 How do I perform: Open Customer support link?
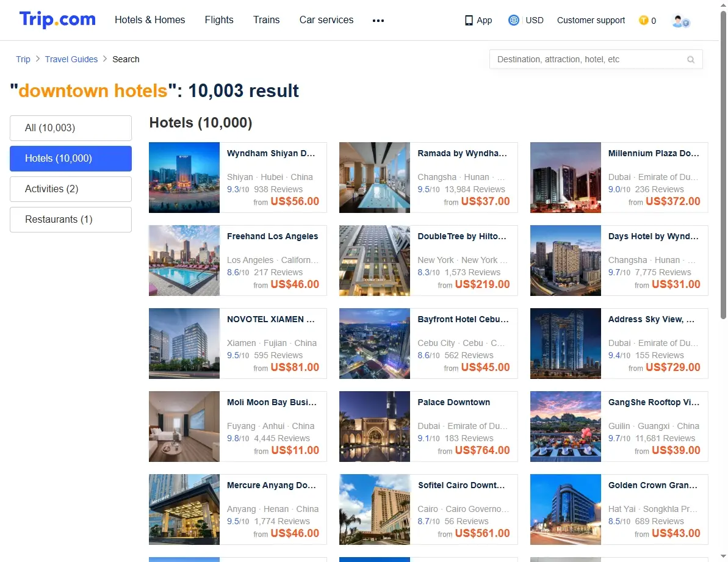[591, 20]
